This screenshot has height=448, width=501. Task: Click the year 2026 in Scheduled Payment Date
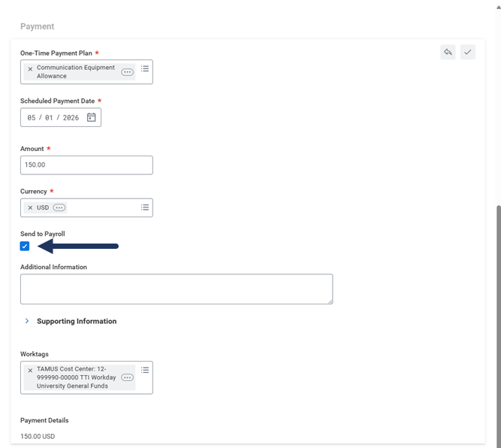[71, 118]
